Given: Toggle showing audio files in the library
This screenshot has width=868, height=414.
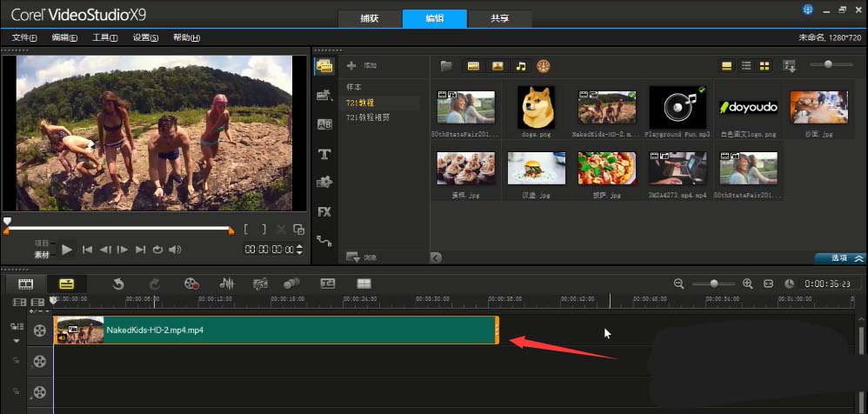Looking at the screenshot, I should (x=520, y=66).
